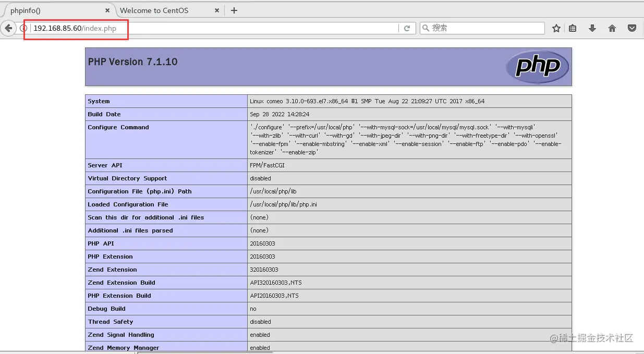Click the FPM/FastCGI value
Viewport: 644px width, 354px height.
tap(267, 165)
